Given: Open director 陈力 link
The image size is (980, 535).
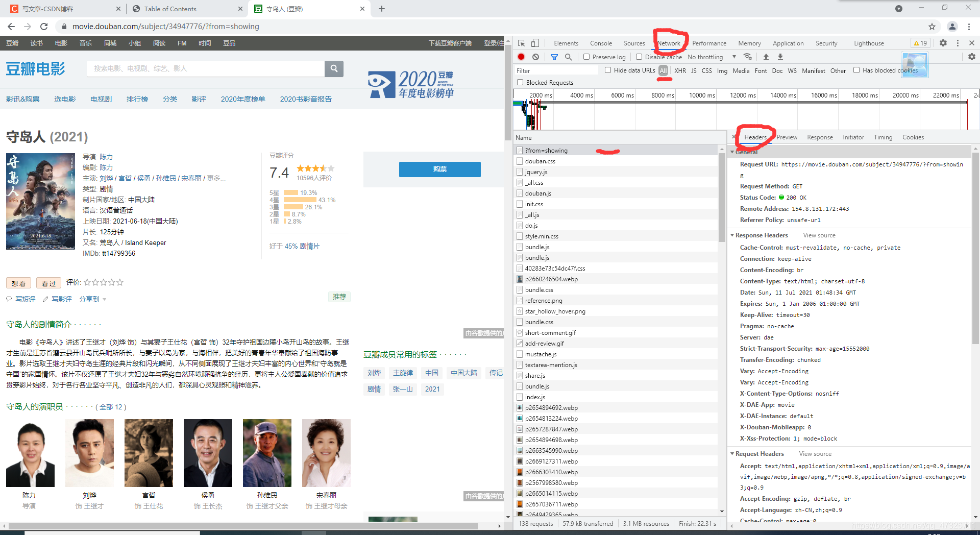Looking at the screenshot, I should (x=106, y=157).
